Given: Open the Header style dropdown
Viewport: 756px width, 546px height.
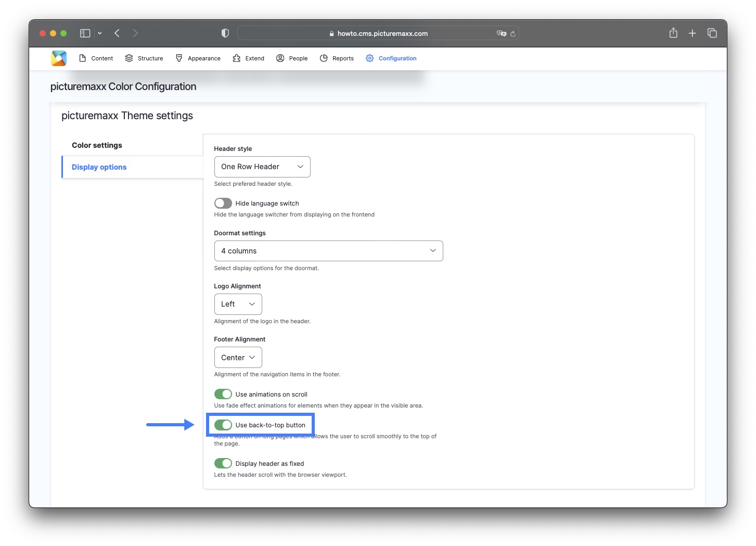Looking at the screenshot, I should pyautogui.click(x=262, y=167).
